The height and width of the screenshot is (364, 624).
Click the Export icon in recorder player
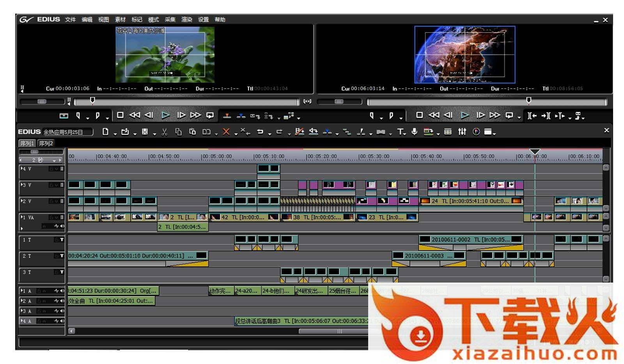578,116
